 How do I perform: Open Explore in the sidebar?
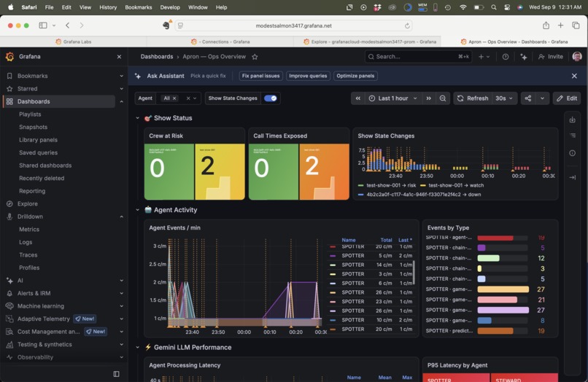[x=28, y=204]
